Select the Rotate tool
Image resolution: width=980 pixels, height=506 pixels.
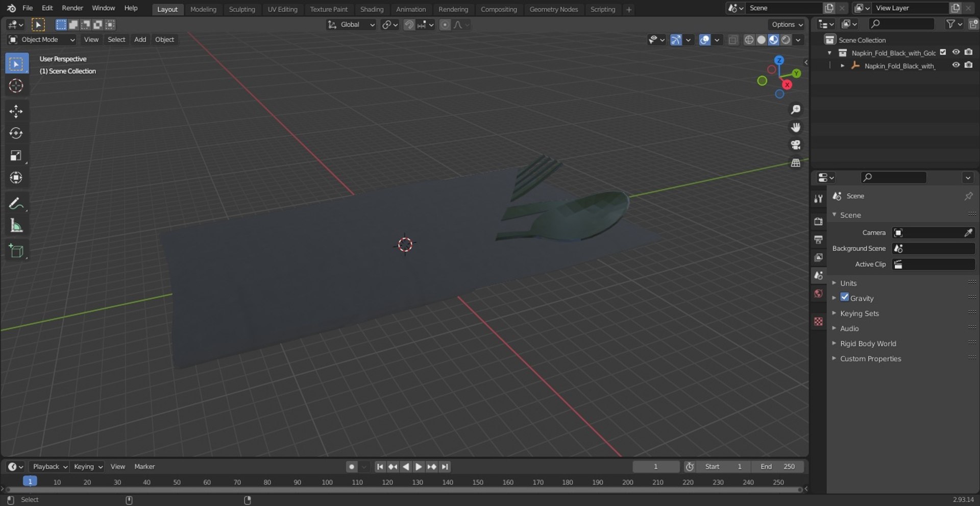16,133
